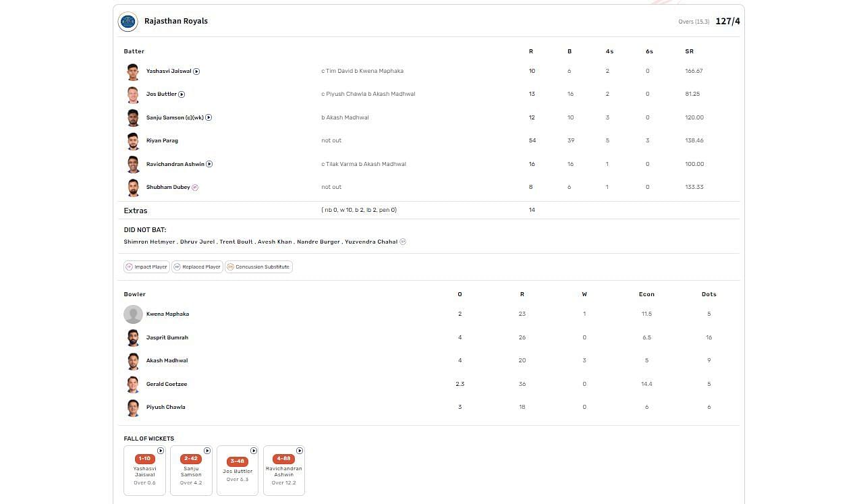Click Kwena Maphaka's placeholder avatar
This screenshot has height=504, width=857.
click(x=133, y=314)
